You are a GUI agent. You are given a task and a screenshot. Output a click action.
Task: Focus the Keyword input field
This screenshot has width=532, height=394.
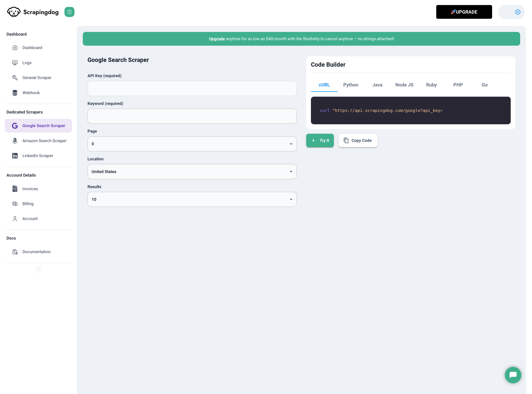point(192,116)
